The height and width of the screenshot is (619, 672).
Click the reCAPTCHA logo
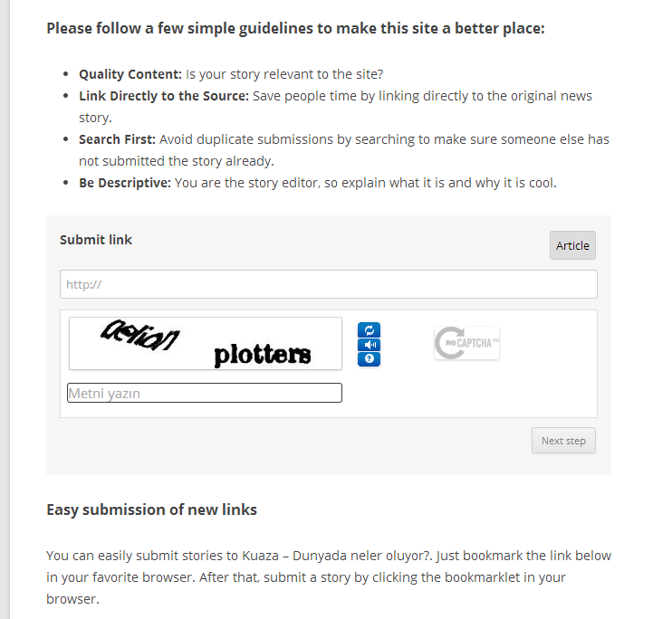[466, 343]
